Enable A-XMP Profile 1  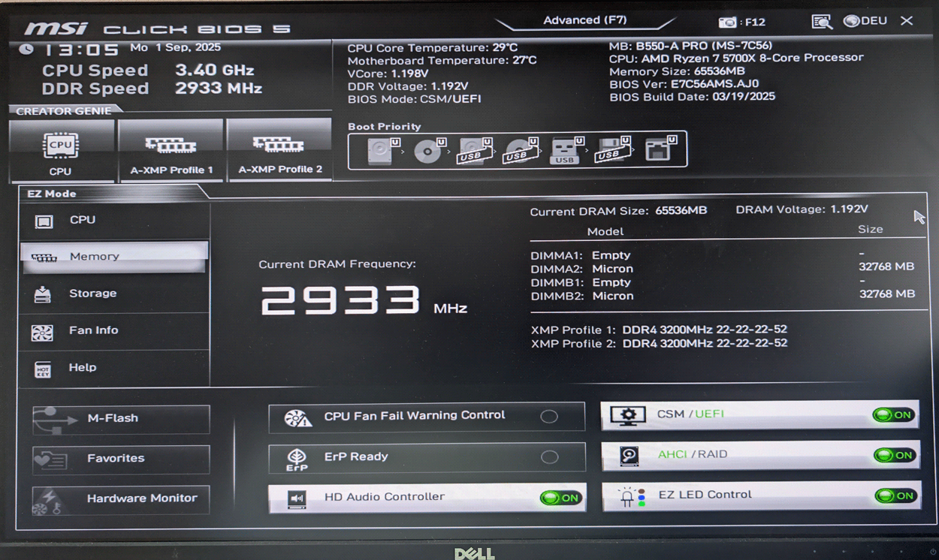[x=171, y=151]
